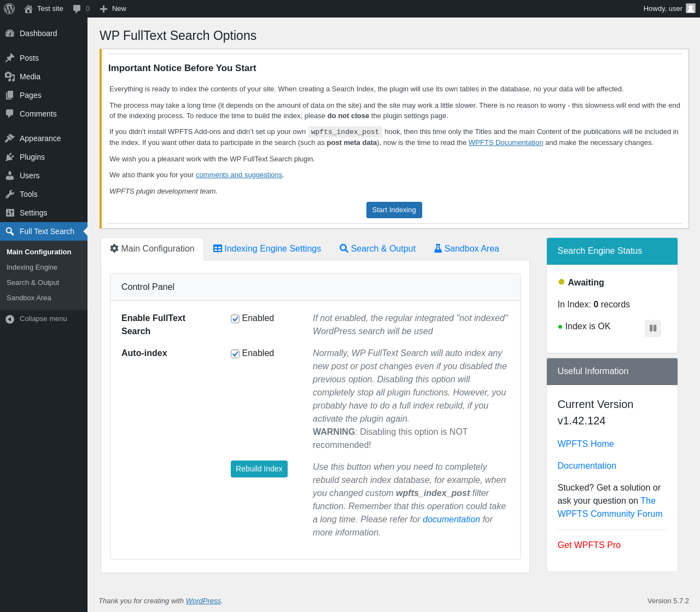
Task: Open the Posts menu item
Action: (44, 58)
